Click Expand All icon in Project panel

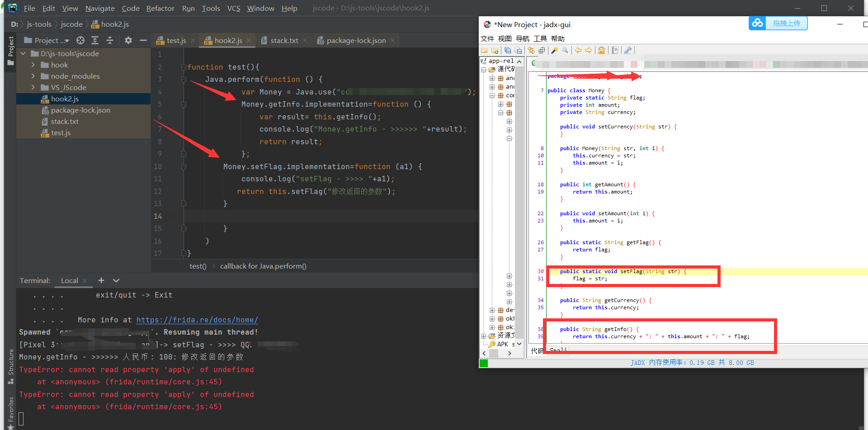95,40
